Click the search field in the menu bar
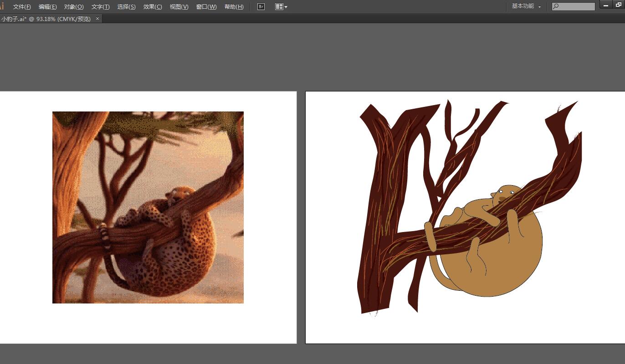The width and height of the screenshot is (625, 364). (574, 6)
